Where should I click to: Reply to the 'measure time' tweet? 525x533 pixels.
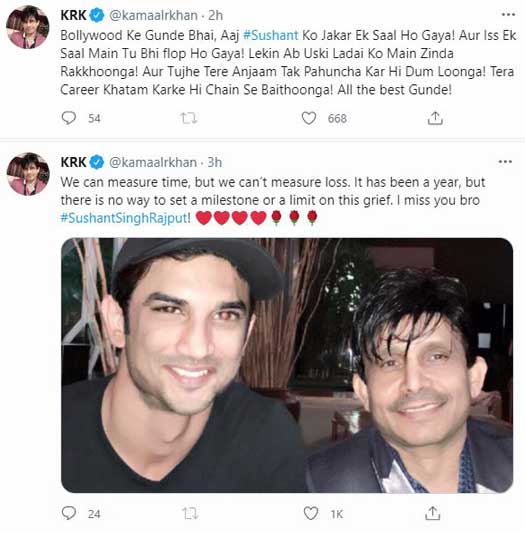pos(69,513)
